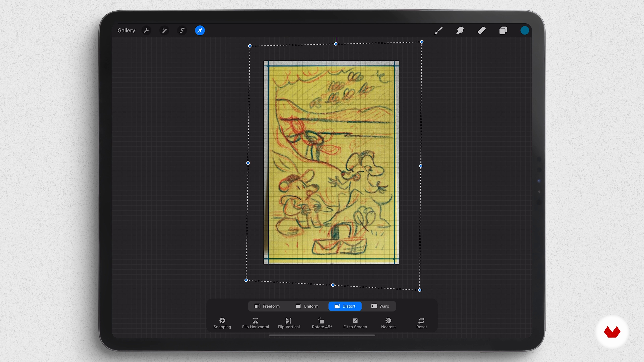644x362 pixels.
Task: Click the red logo badge
Action: [x=612, y=332]
